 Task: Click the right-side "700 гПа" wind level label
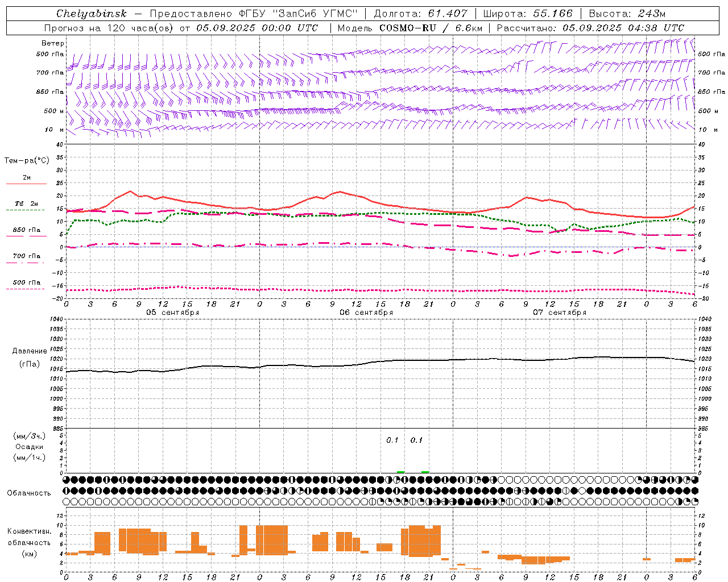[x=712, y=73]
